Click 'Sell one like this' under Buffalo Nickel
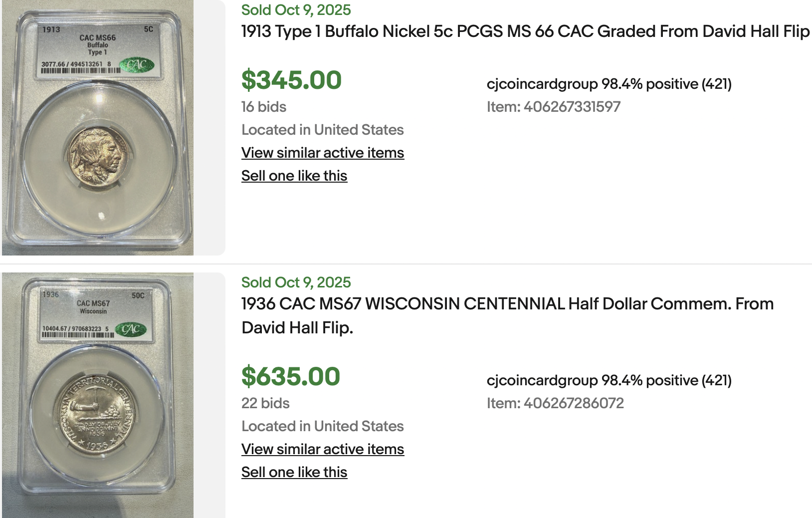812x518 pixels. coord(294,176)
